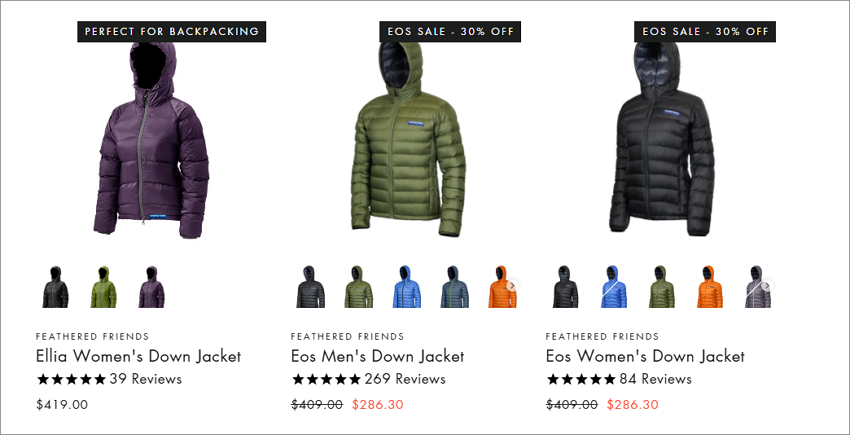Show more colors arrow for Eos Men's jacket

(512, 286)
